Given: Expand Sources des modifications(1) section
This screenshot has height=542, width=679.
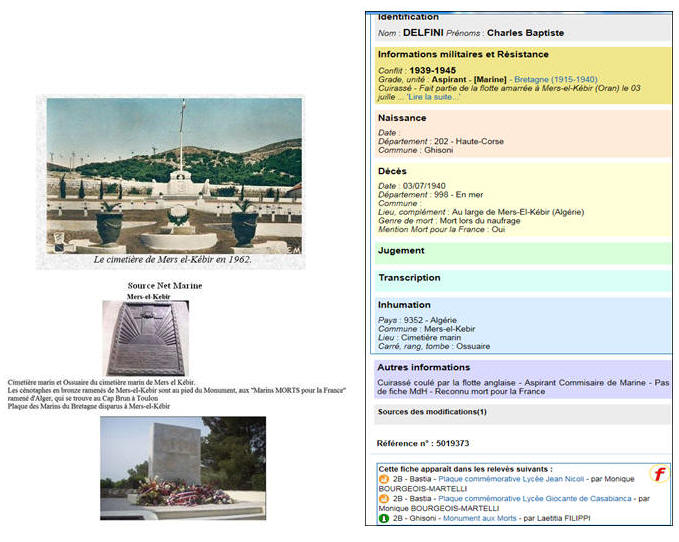Looking at the screenshot, I should pos(432,411).
